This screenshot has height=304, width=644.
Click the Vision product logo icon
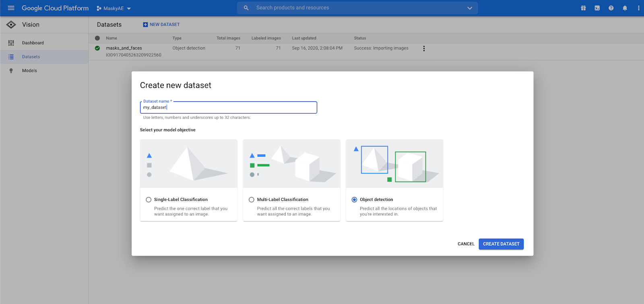pos(11,25)
